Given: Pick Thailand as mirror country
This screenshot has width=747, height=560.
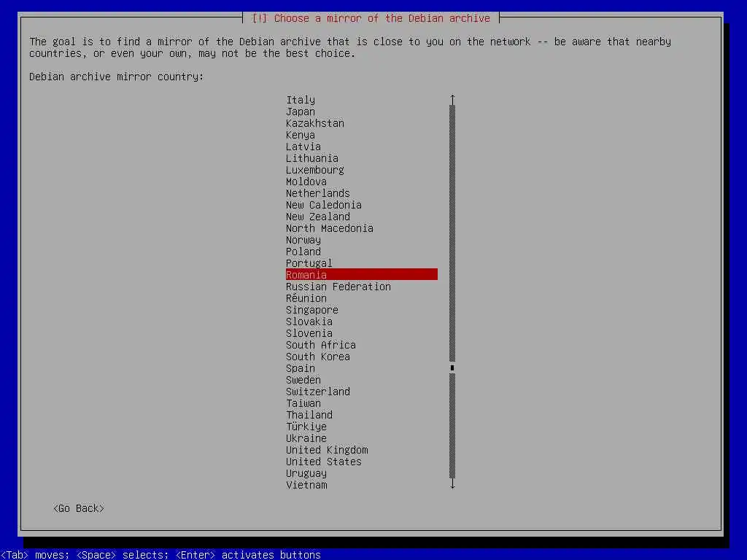Looking at the screenshot, I should click(309, 415).
